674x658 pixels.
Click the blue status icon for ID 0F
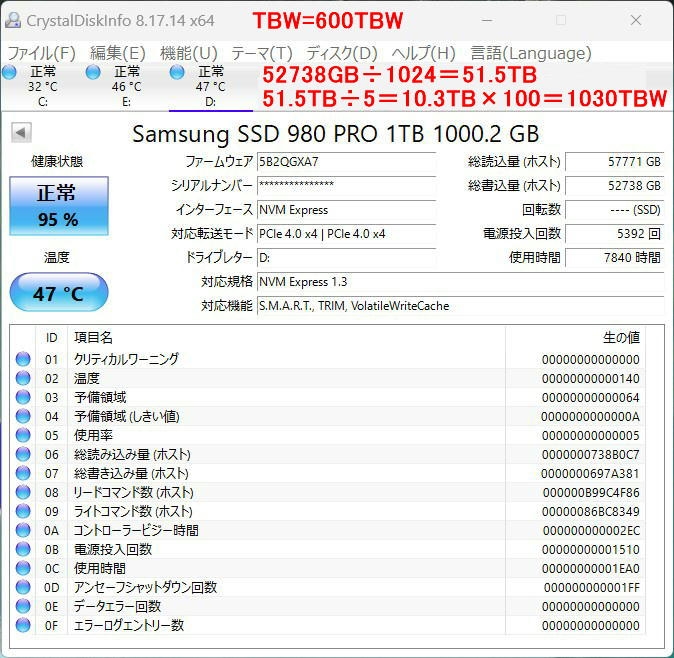coord(23,625)
